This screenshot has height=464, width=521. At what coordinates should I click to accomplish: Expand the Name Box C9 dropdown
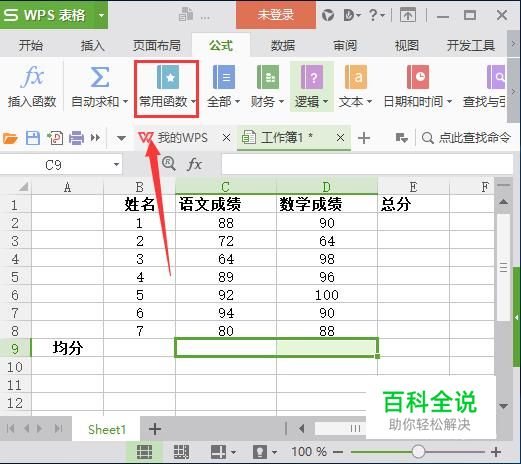pos(116,164)
